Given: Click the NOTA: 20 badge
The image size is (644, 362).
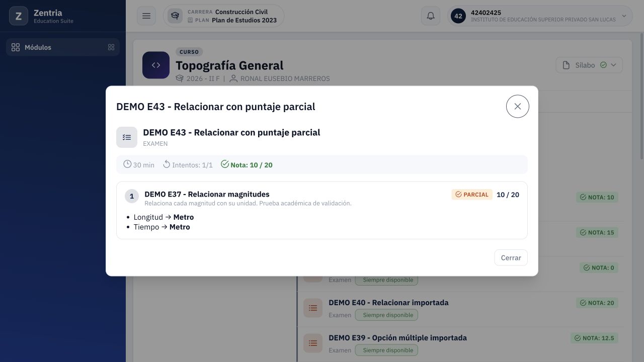Looking at the screenshot, I should point(597,303).
